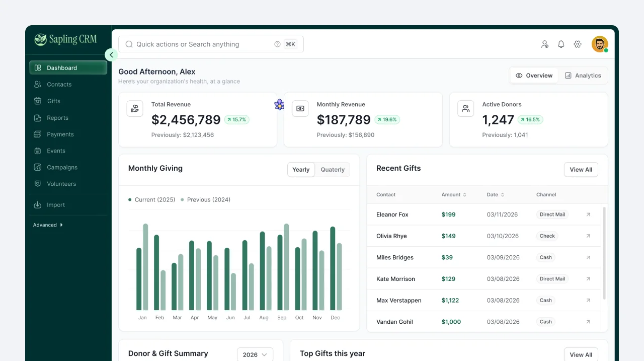Open settings gear in header
Screen dimensions: 644x361
point(578,44)
